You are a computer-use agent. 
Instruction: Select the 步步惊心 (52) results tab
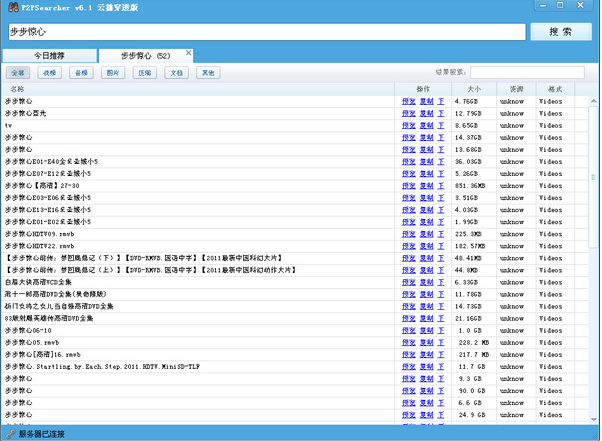(144, 56)
